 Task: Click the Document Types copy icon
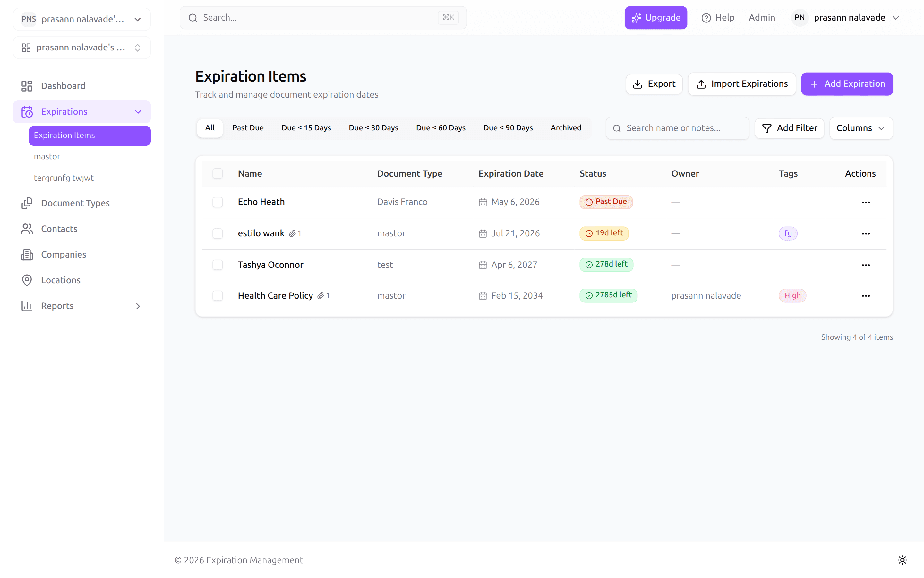(27, 203)
